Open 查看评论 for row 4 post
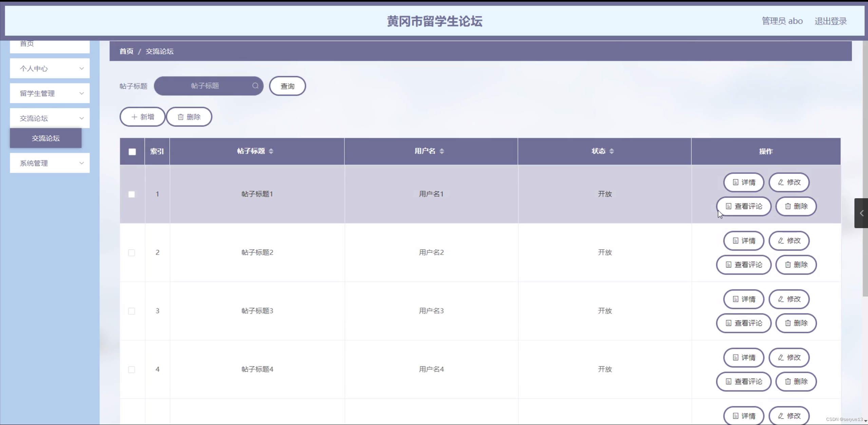Image resolution: width=868 pixels, height=425 pixels. pos(743,382)
